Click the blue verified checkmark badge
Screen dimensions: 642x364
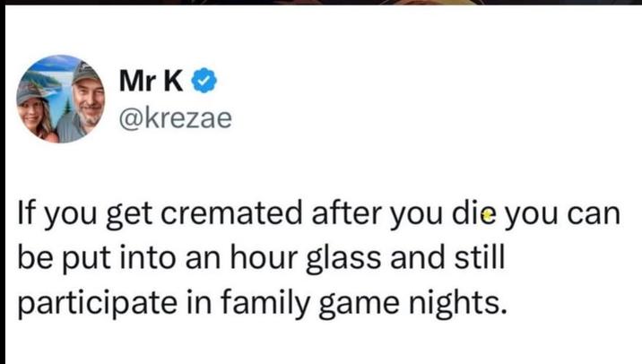click(204, 82)
